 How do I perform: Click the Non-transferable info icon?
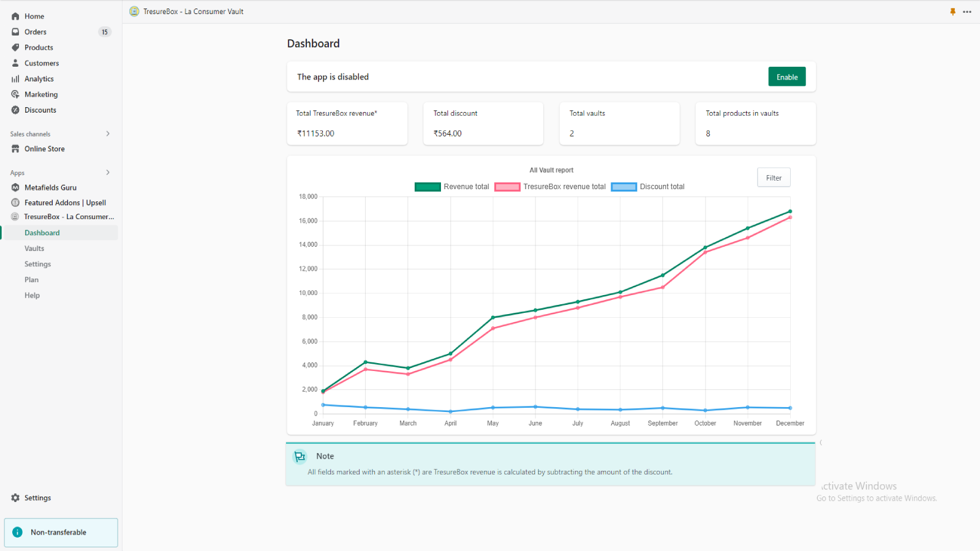(x=17, y=533)
